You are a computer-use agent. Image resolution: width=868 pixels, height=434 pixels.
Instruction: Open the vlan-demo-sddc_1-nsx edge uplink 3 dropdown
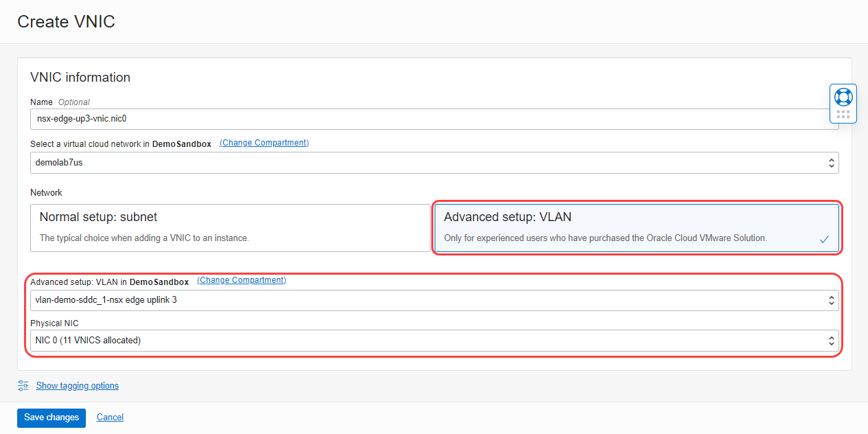tap(433, 299)
